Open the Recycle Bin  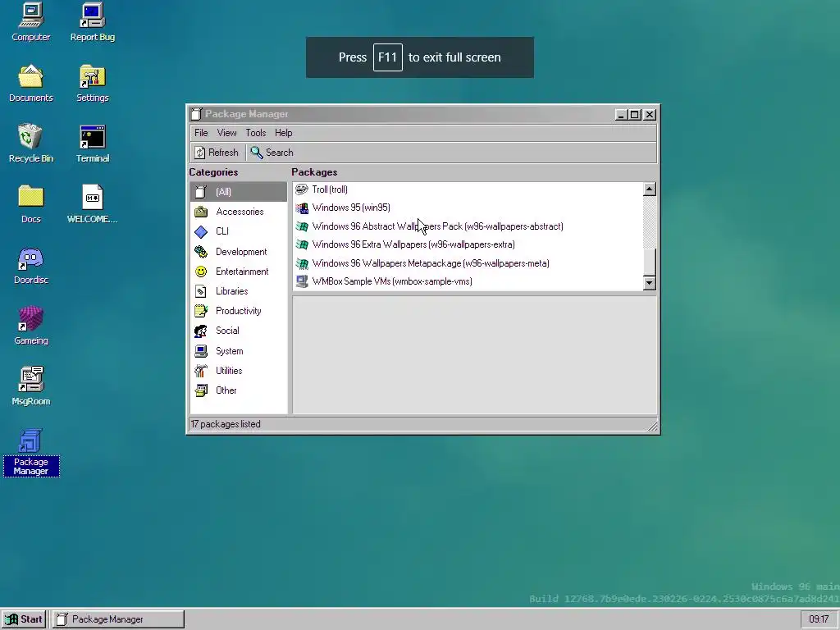(30, 144)
